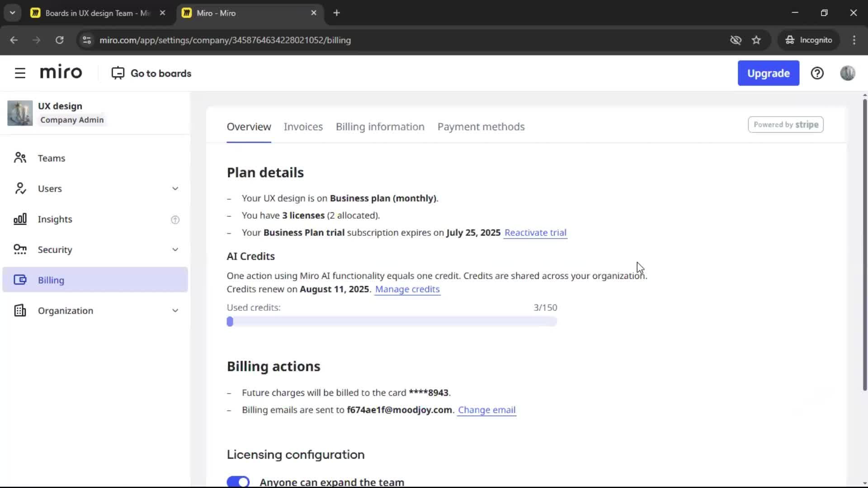Click the Reactivate trial link
Screen dimensions: 868x488
[x=535, y=233]
